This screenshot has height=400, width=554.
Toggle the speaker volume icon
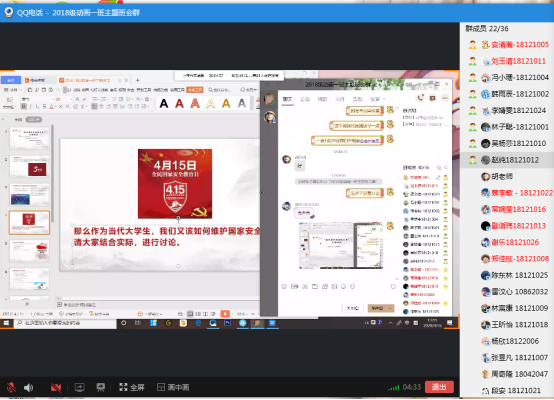28,388
